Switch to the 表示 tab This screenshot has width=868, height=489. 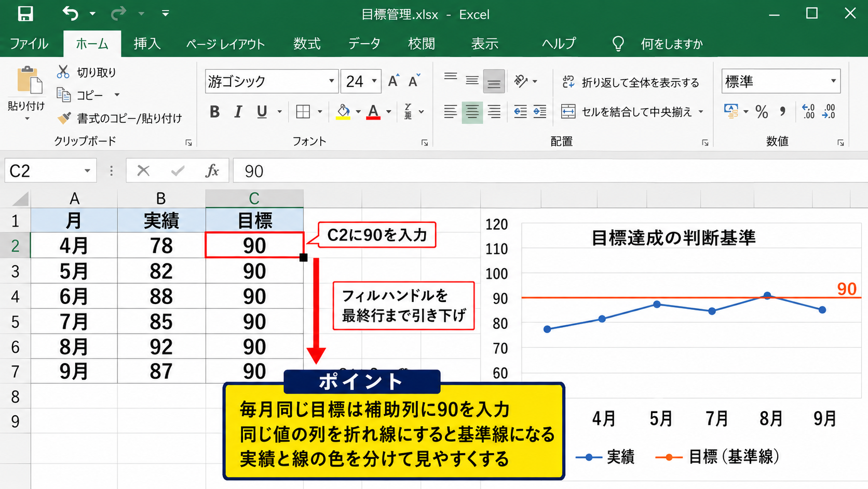484,44
